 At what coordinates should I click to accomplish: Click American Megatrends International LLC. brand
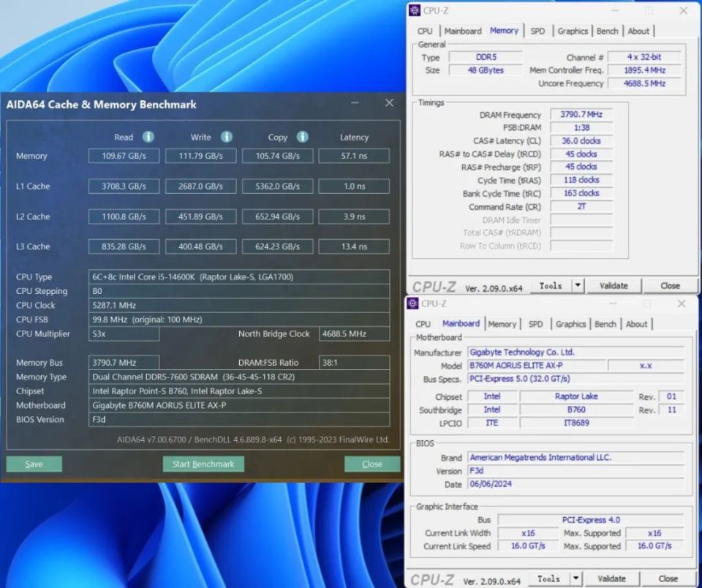coord(575,457)
